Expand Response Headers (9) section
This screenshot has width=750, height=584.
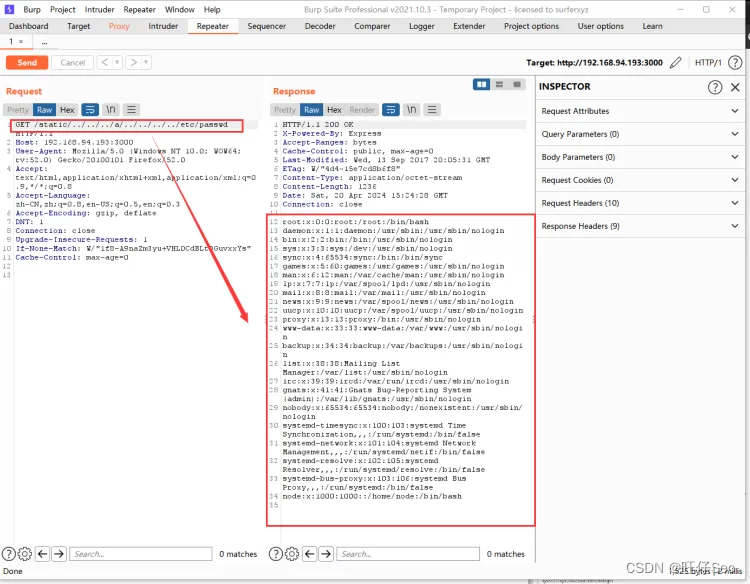(640, 226)
